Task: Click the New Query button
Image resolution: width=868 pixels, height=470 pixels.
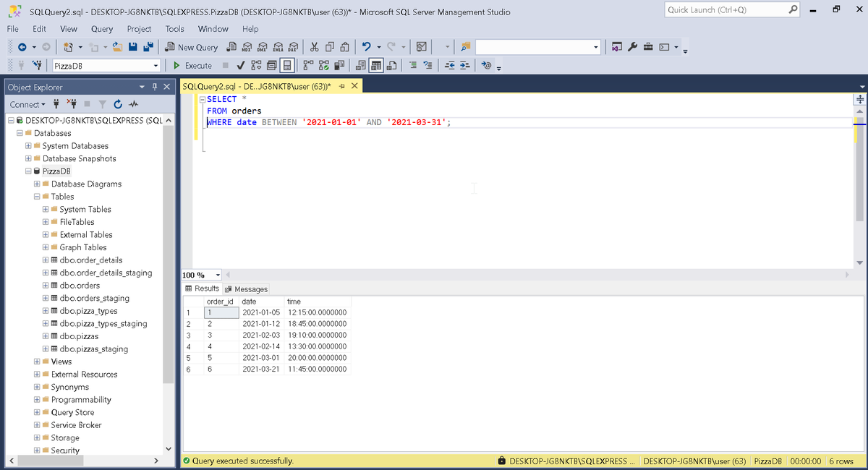Action: coord(192,47)
